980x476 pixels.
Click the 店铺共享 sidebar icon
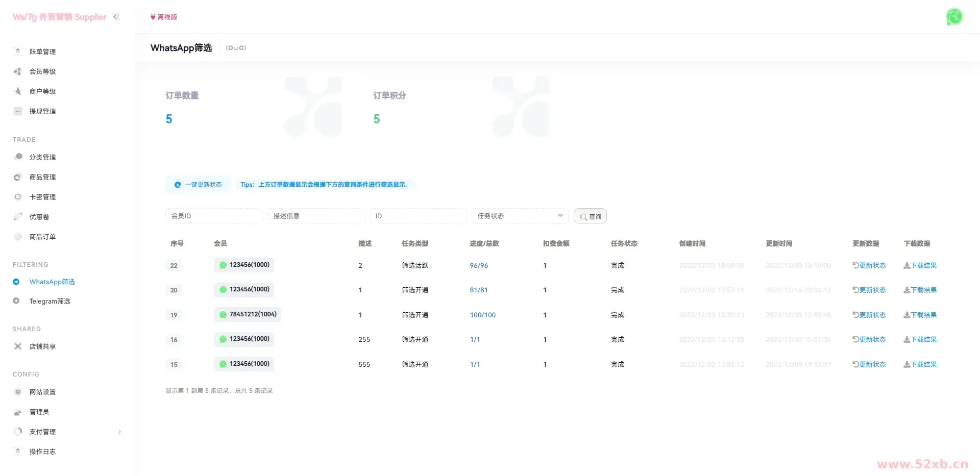18,346
